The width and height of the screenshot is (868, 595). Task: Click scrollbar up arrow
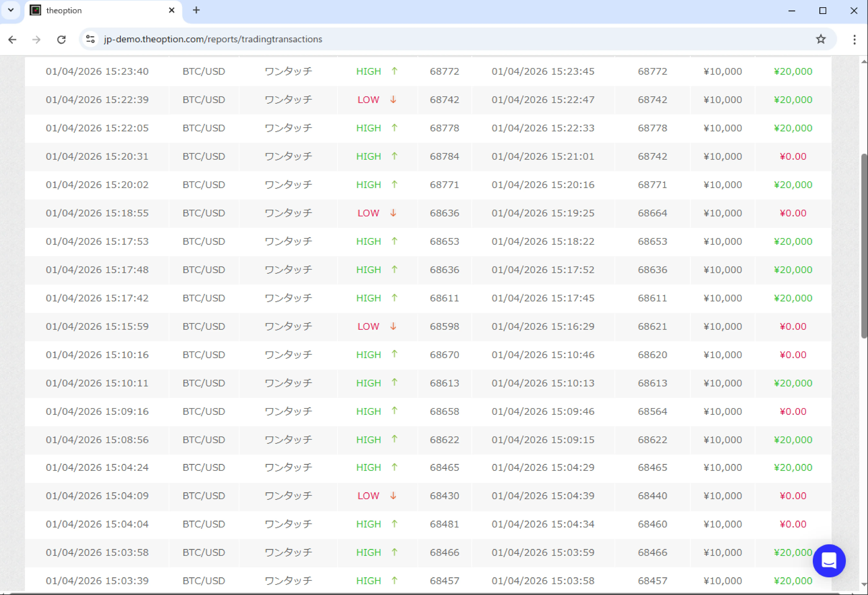click(864, 62)
